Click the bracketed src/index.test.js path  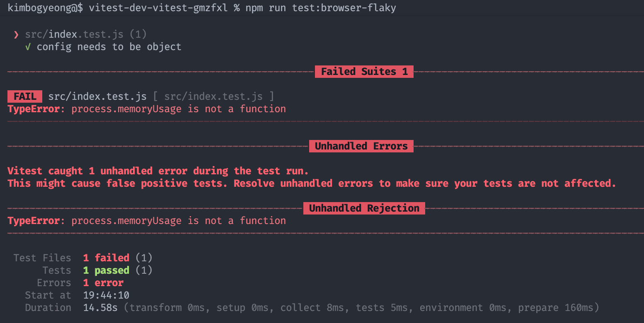tap(213, 96)
